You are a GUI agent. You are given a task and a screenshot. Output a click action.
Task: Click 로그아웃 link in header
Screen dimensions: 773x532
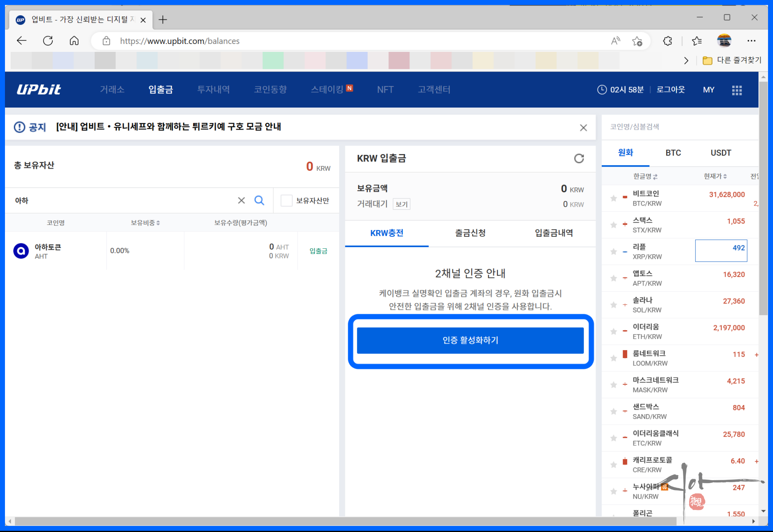(670, 90)
